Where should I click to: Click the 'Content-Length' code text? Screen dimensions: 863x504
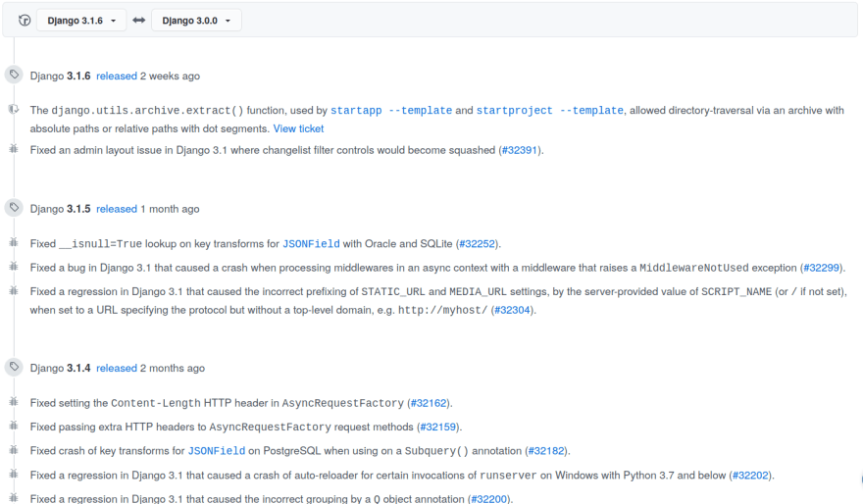(x=156, y=403)
